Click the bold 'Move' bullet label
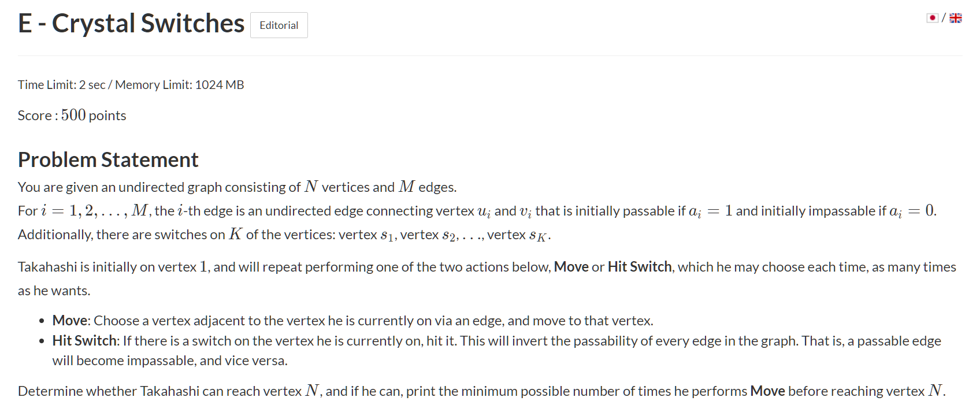 point(69,321)
